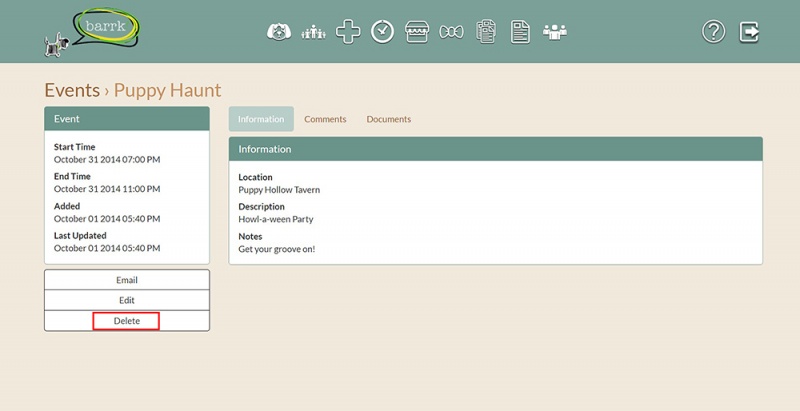Click the note Get your groove on!
800x411 pixels.
tap(277, 249)
